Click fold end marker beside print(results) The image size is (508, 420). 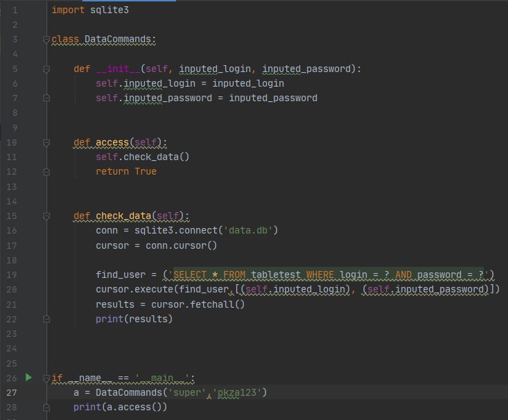pyautogui.click(x=46, y=320)
